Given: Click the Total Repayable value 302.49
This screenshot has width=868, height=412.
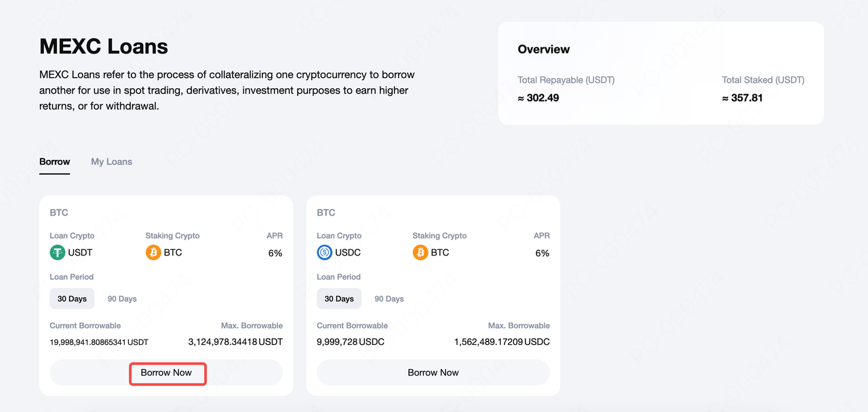Looking at the screenshot, I should [x=538, y=98].
